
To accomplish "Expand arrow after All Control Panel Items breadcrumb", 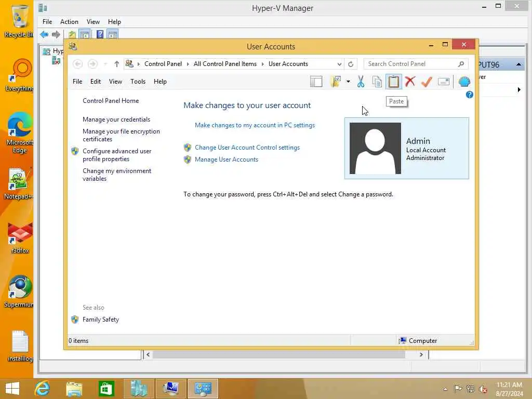I will pyautogui.click(x=262, y=64).
